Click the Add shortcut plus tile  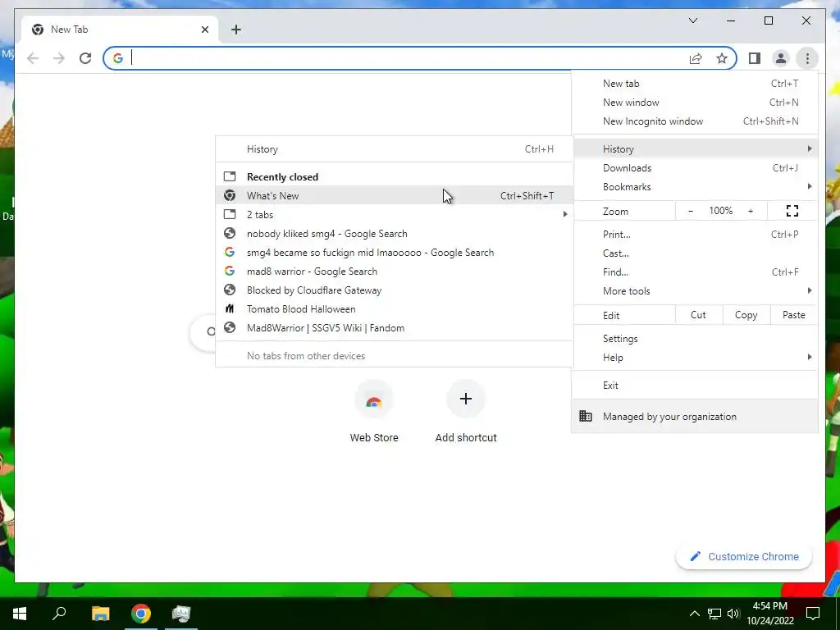click(x=466, y=412)
